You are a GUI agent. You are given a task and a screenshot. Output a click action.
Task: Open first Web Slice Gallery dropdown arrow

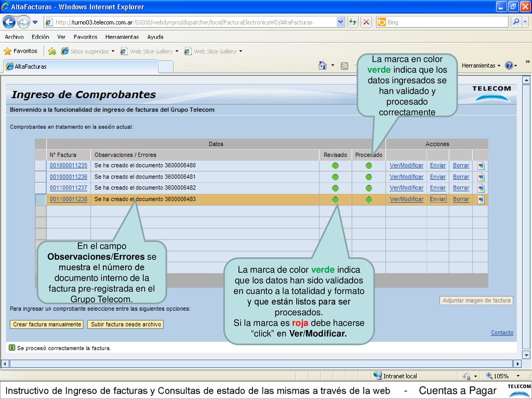click(x=177, y=51)
